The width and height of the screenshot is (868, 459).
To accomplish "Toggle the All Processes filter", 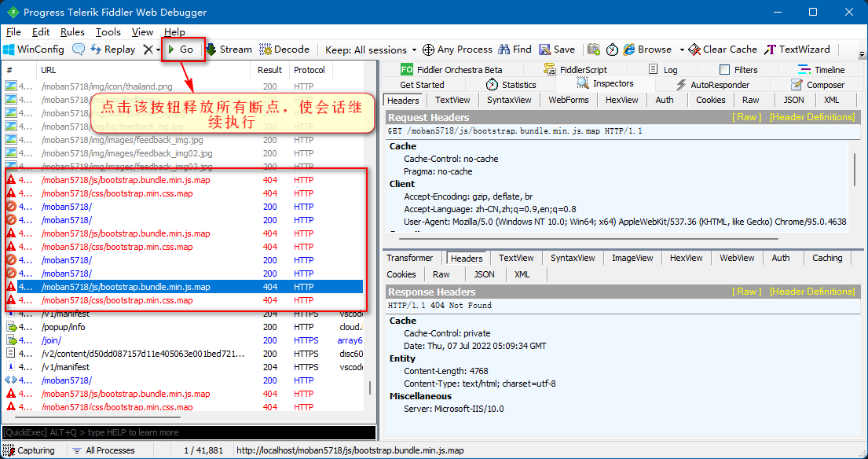I will (104, 450).
